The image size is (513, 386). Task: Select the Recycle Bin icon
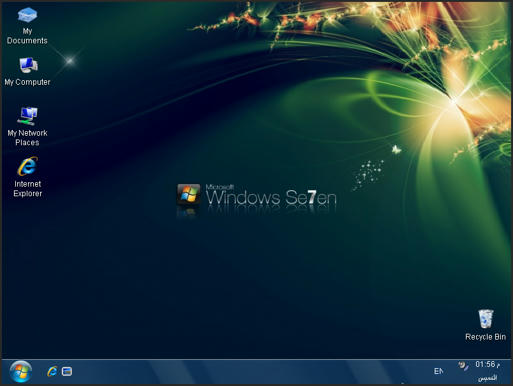click(x=486, y=325)
